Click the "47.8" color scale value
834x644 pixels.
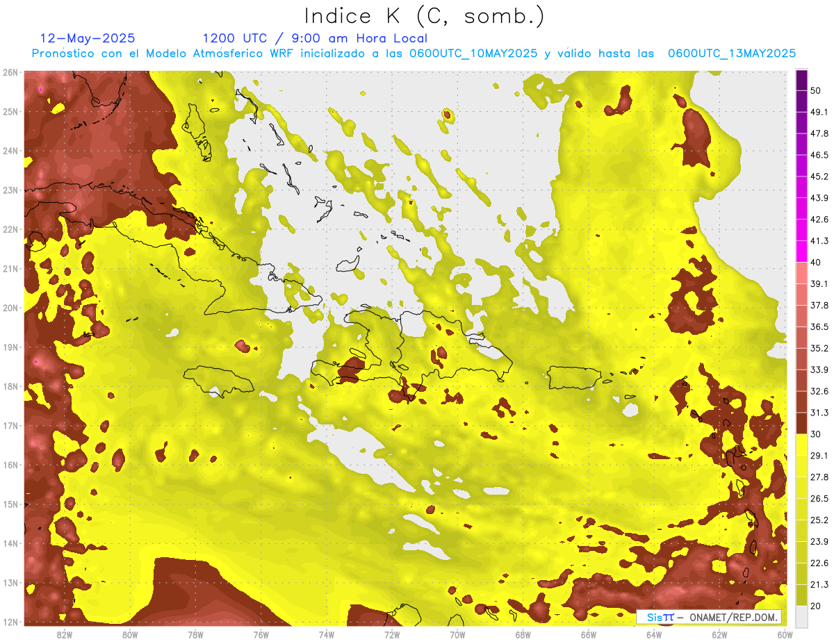pyautogui.click(x=819, y=133)
